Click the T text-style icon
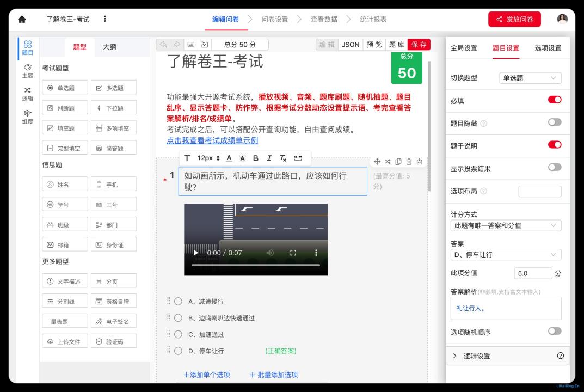584x392 pixels. [187, 158]
